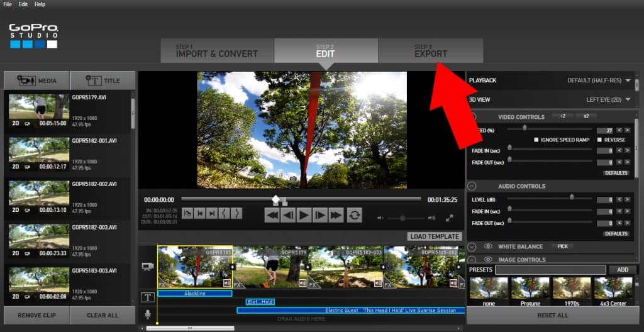Enable the Reverse checkbox
This screenshot has width=644, height=332.
pyautogui.click(x=599, y=140)
